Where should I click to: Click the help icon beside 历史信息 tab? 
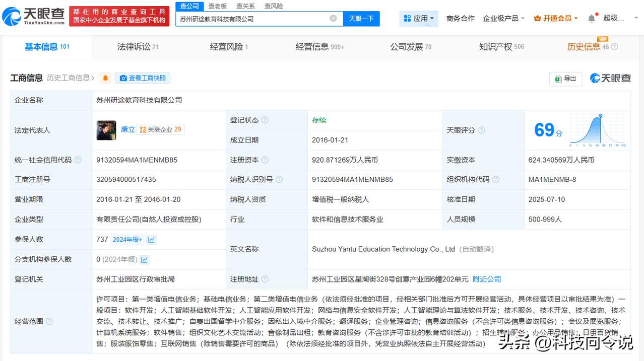click(614, 47)
